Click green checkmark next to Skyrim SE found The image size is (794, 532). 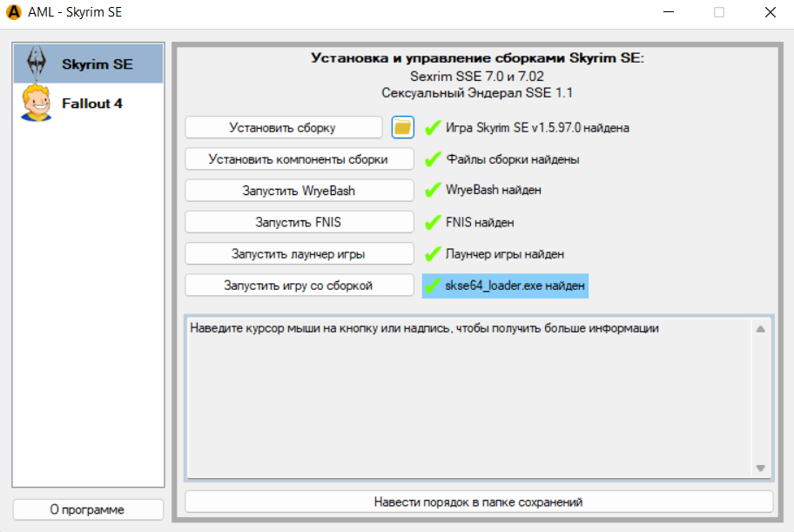click(433, 128)
